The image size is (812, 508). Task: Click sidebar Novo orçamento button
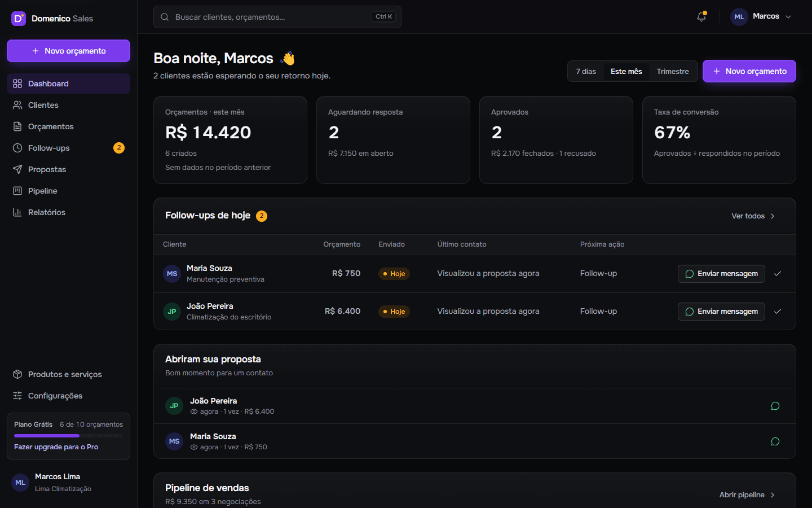[68, 51]
